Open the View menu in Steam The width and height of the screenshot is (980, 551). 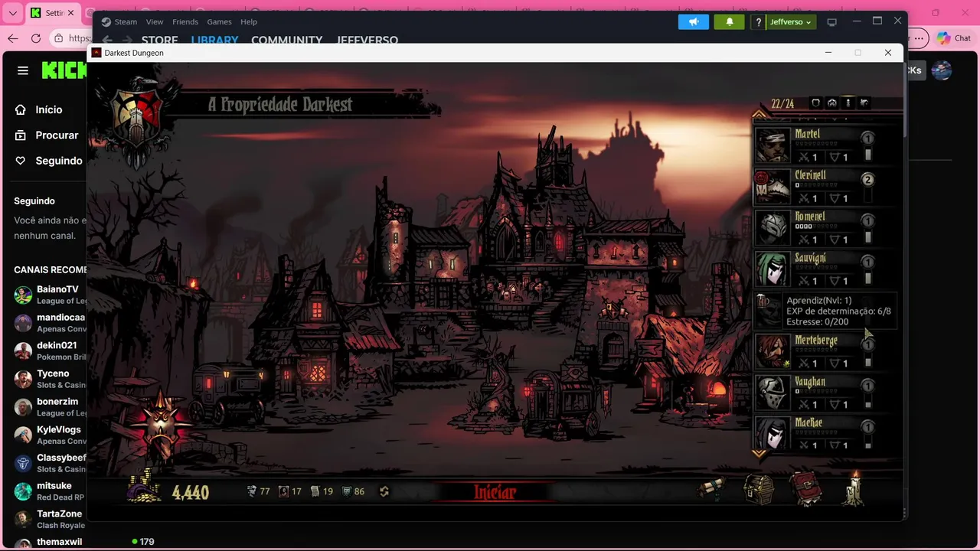click(155, 21)
